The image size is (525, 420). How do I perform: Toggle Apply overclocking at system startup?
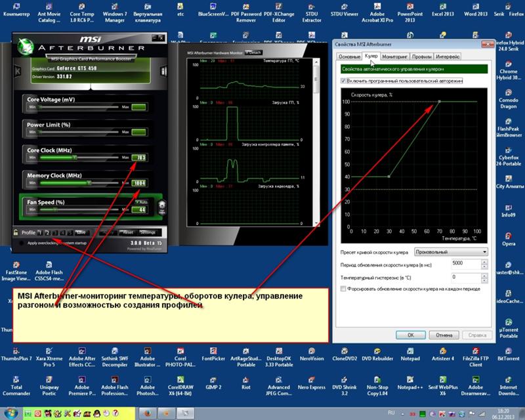22,243
